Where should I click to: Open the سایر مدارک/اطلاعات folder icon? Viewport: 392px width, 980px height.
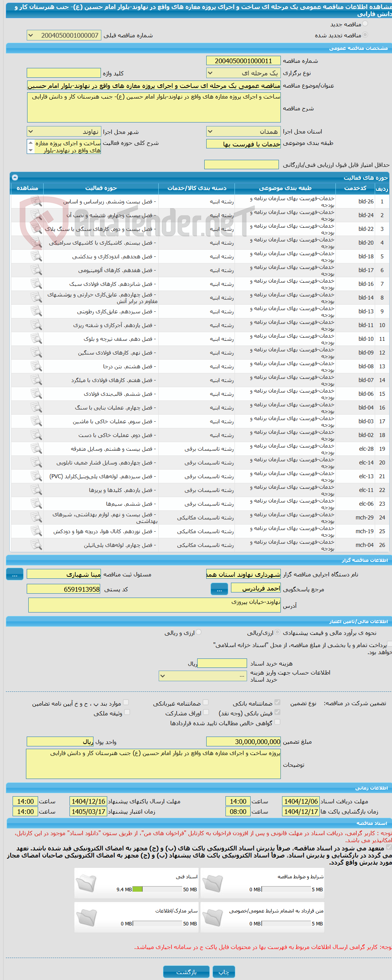point(86,918)
